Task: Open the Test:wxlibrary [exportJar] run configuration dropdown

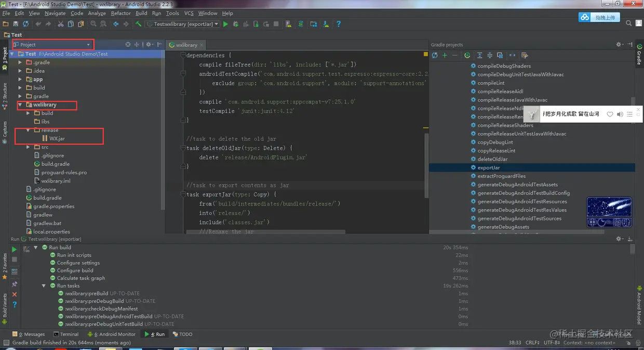Action: pos(182,24)
